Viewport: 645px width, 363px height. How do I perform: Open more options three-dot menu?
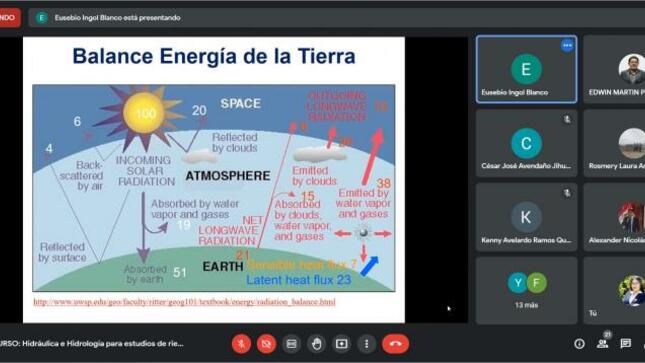coord(367,344)
